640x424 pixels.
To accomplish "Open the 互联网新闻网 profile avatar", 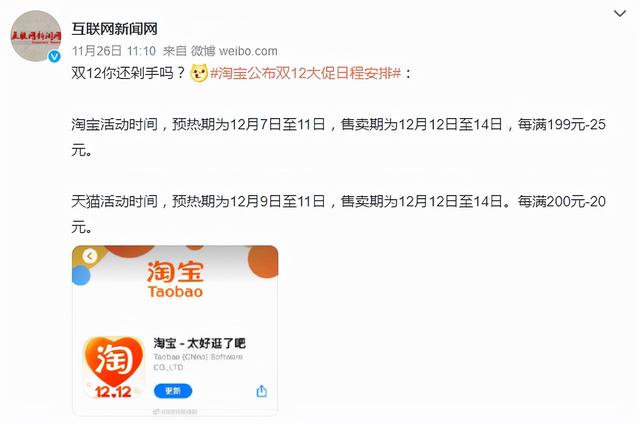I will click(x=36, y=36).
